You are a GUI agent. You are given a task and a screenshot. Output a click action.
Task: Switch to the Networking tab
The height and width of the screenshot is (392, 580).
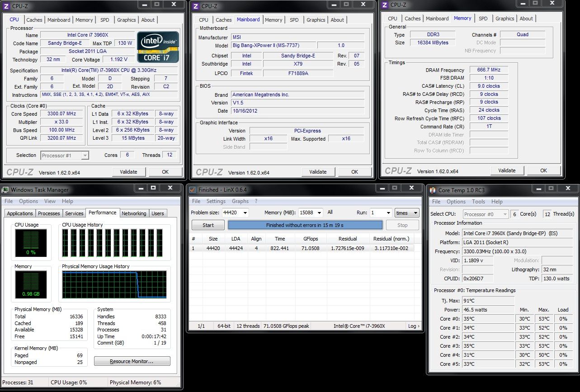click(x=134, y=213)
